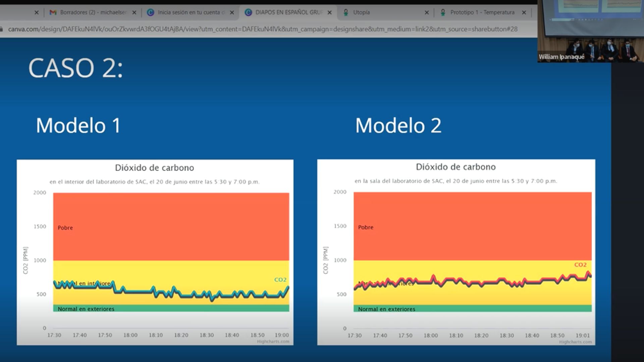Image resolution: width=644 pixels, height=362 pixels.
Task: Switch to the Utopía browser tab
Action: point(361,12)
